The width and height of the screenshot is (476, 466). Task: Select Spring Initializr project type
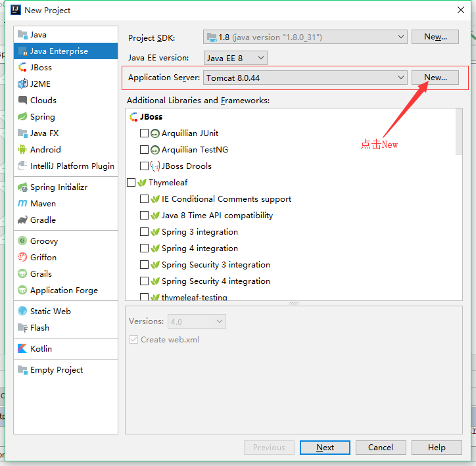(x=66, y=187)
